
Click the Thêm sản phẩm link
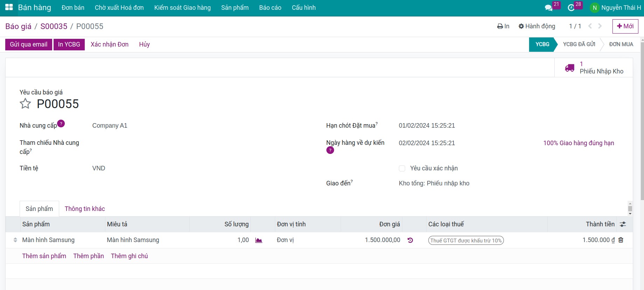[x=44, y=256]
